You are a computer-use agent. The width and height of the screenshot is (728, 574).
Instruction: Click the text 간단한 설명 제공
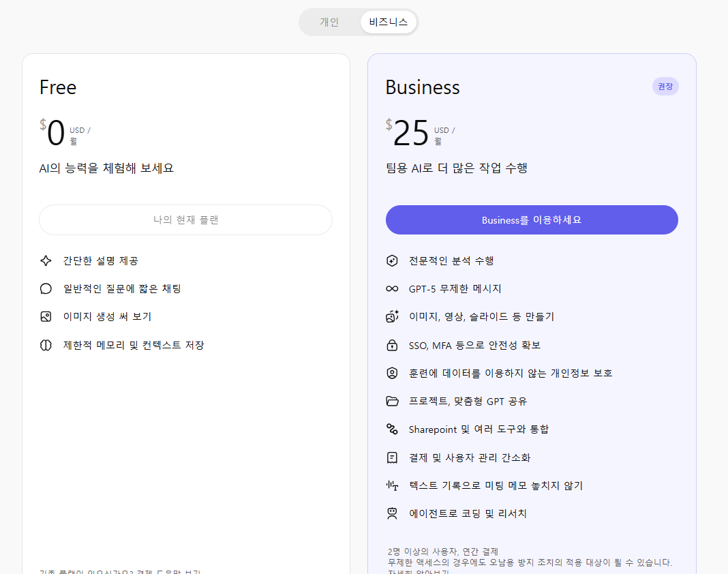101,261
